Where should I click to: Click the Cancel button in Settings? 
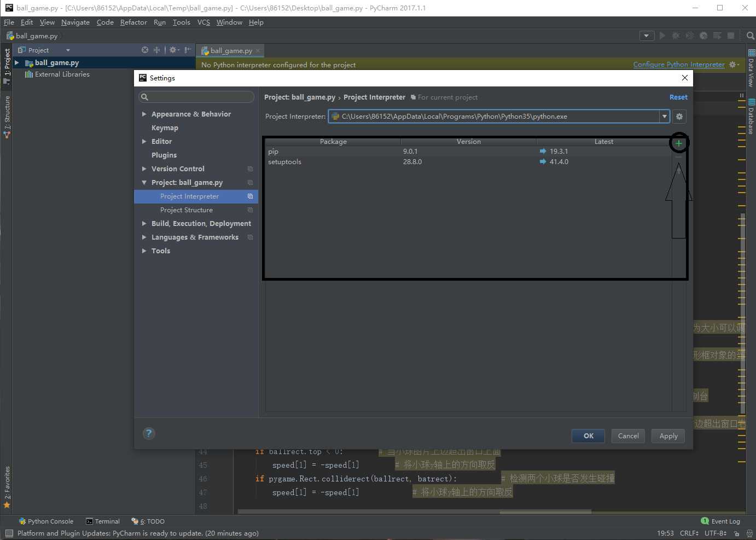(628, 436)
